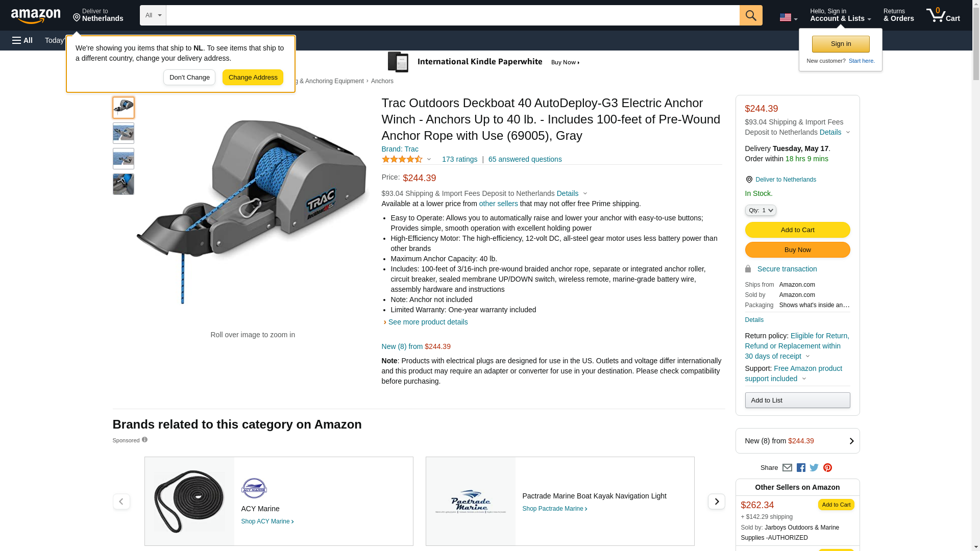Image resolution: width=980 pixels, height=551 pixels.
Task: Share product on Pinterest icon
Action: 827,468
